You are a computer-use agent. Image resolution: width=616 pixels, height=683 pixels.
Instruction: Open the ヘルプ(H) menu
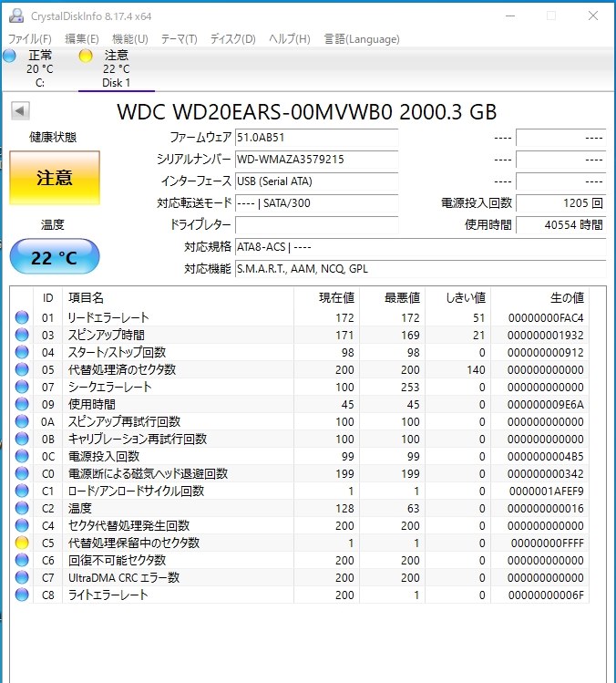(289, 39)
